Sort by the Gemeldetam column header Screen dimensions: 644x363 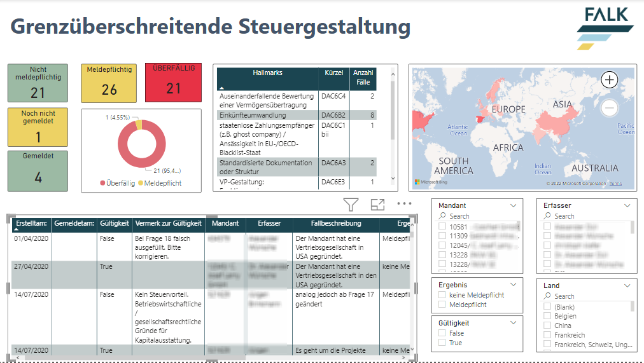(x=74, y=224)
